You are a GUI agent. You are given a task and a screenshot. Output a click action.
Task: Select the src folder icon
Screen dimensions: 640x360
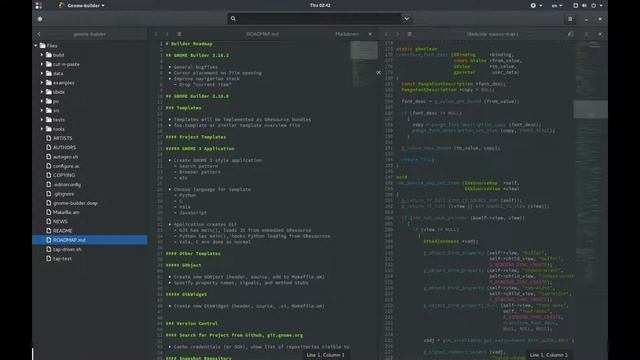tap(49, 110)
